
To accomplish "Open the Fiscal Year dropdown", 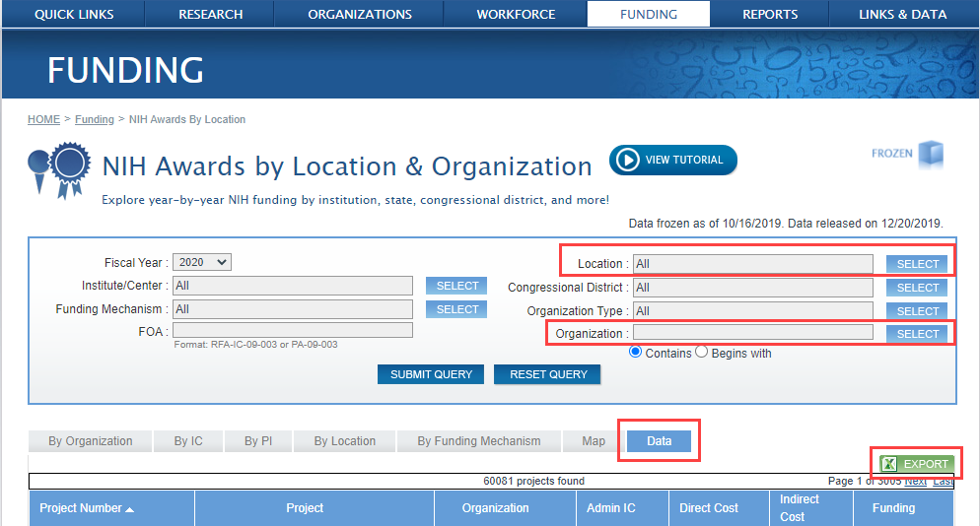I will coord(202,262).
